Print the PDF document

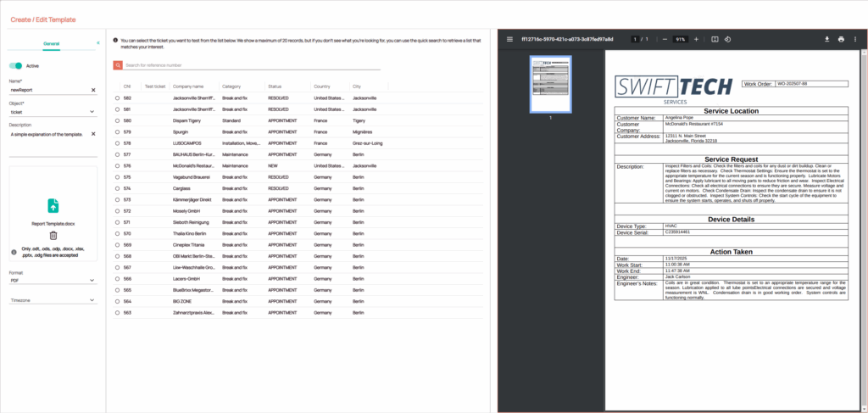tap(841, 39)
